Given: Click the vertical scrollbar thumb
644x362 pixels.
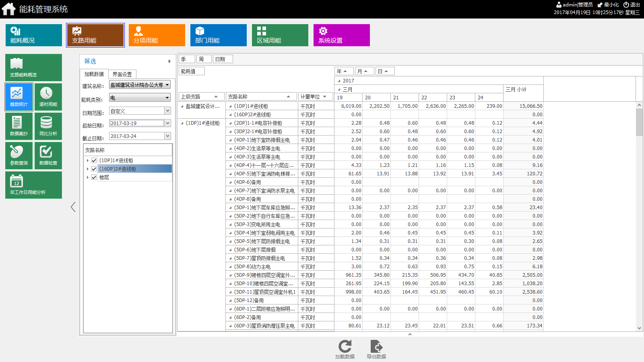Looking at the screenshot, I should (639, 122).
